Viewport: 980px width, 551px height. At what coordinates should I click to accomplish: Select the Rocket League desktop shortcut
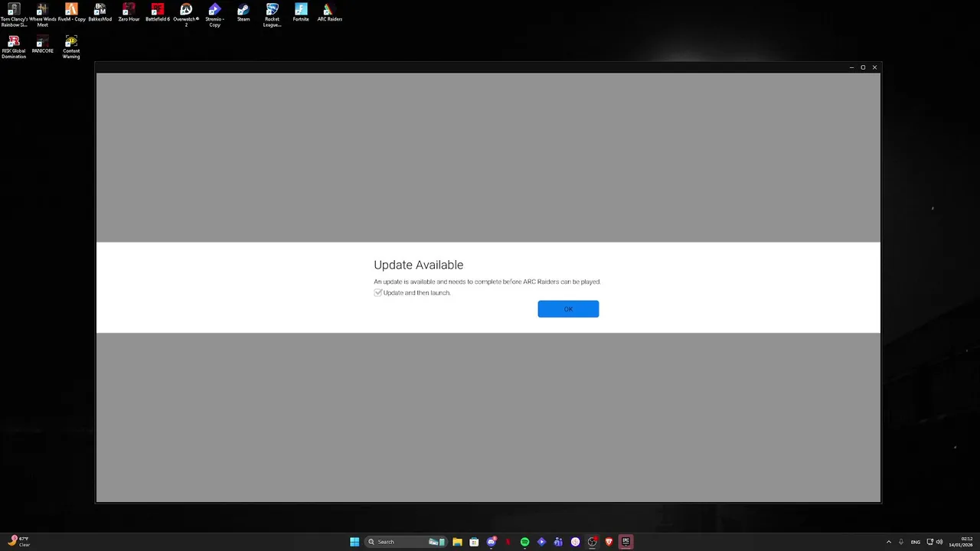point(272,15)
